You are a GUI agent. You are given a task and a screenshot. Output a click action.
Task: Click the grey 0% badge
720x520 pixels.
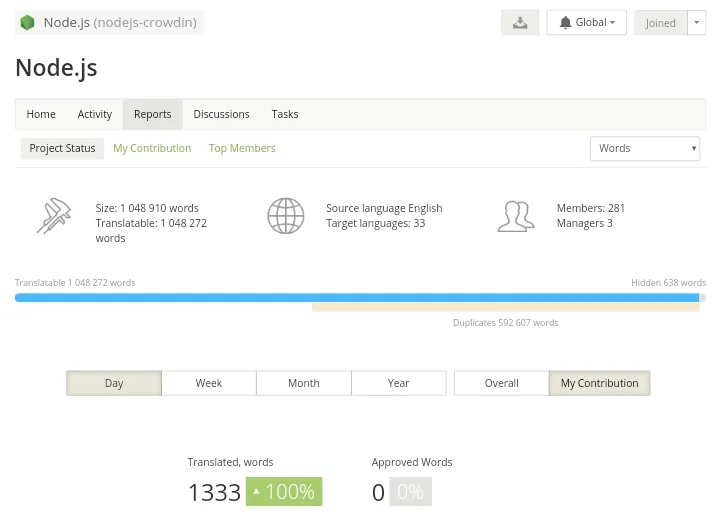(x=411, y=492)
